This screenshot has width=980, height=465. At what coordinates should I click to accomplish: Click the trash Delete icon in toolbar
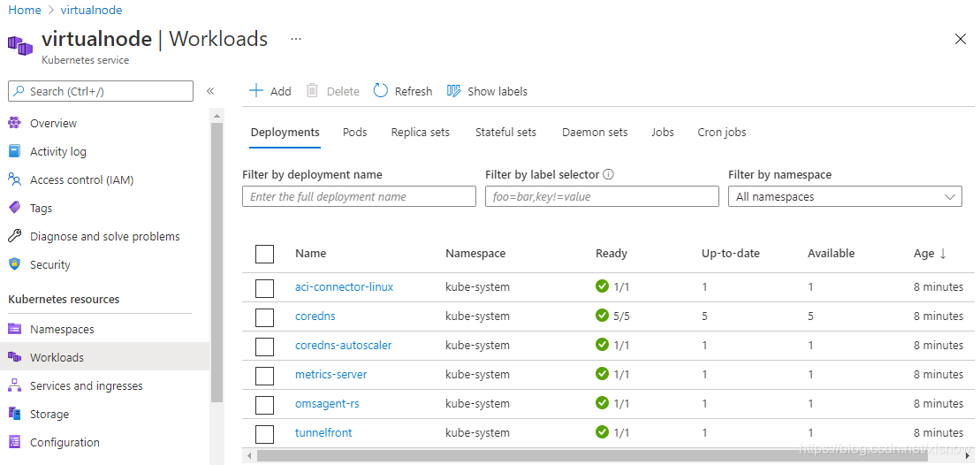(312, 91)
